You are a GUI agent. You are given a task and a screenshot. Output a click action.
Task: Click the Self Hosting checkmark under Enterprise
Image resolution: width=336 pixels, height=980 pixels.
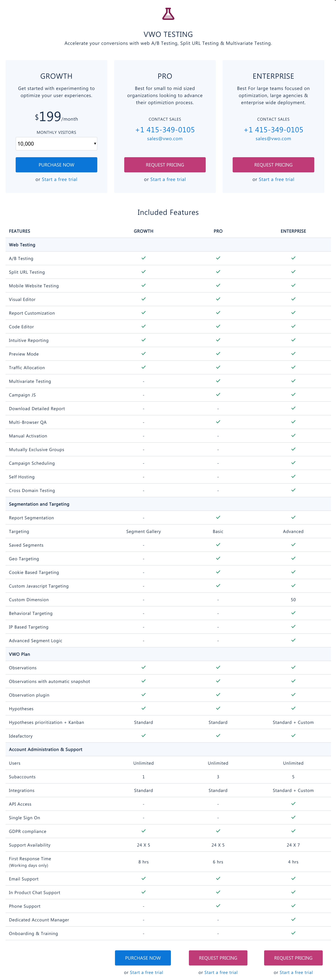pyautogui.click(x=293, y=476)
